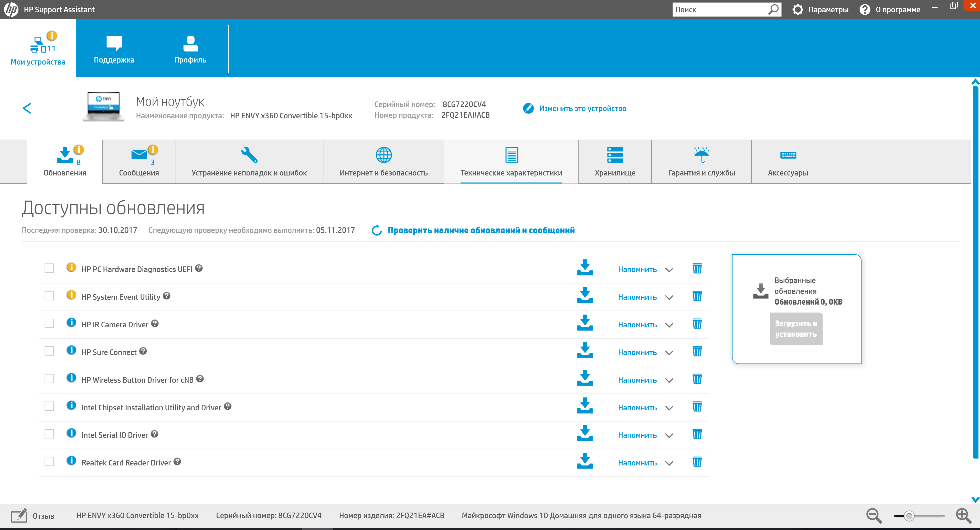The image size is (980, 530).
Task: Switch to the Обновления tab
Action: [x=65, y=161]
